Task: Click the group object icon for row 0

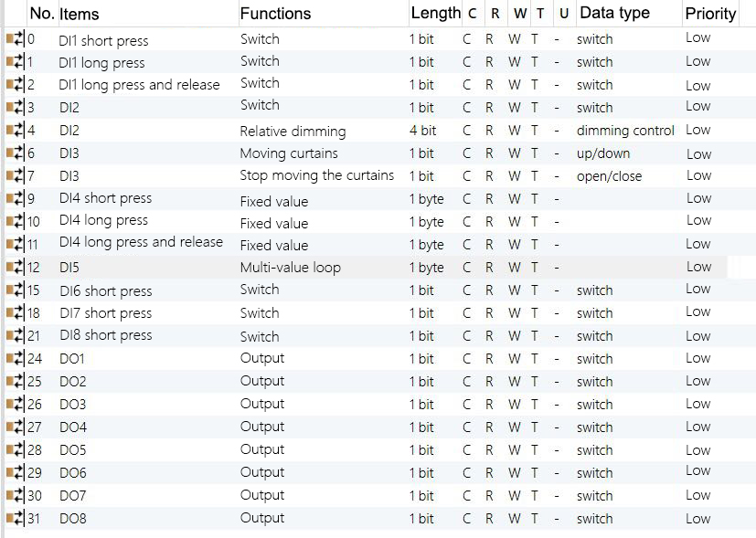Action: 16,39
